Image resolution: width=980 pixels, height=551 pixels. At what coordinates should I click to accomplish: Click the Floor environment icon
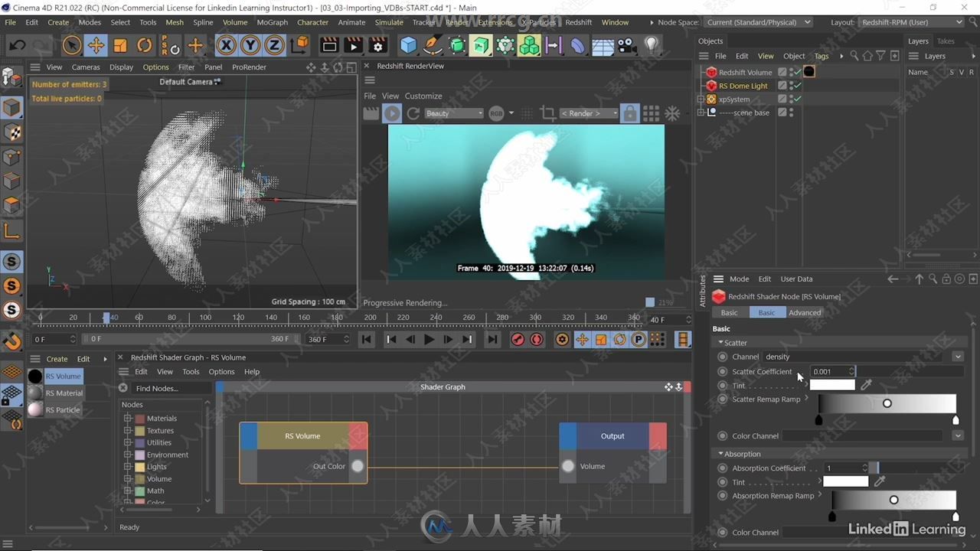click(x=603, y=45)
